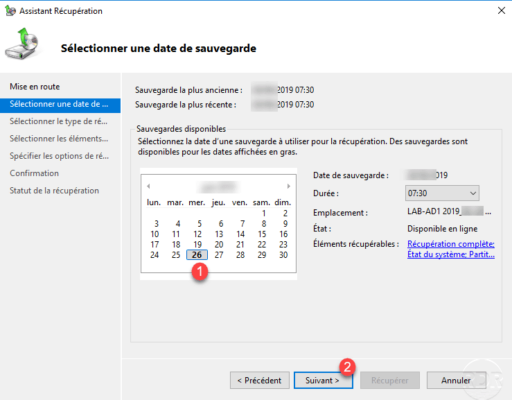Click the lun. weekday header
Screen dimensions: 512x400
coord(154,202)
